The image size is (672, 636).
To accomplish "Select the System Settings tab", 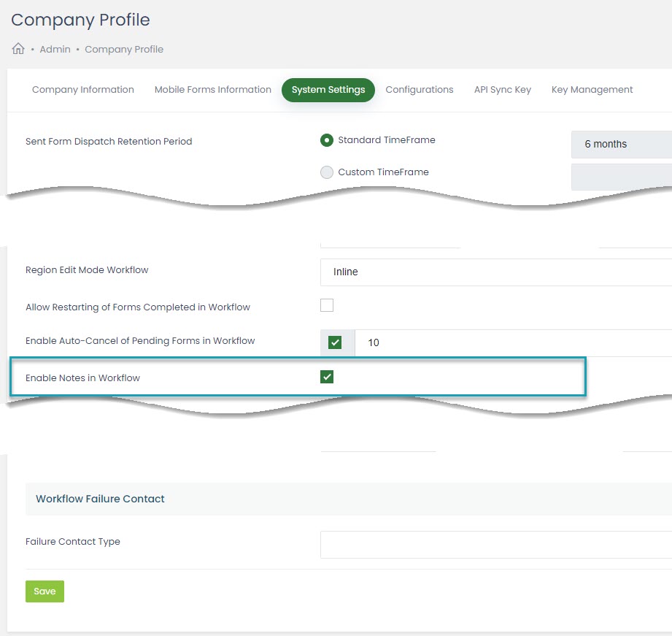I will pyautogui.click(x=328, y=90).
